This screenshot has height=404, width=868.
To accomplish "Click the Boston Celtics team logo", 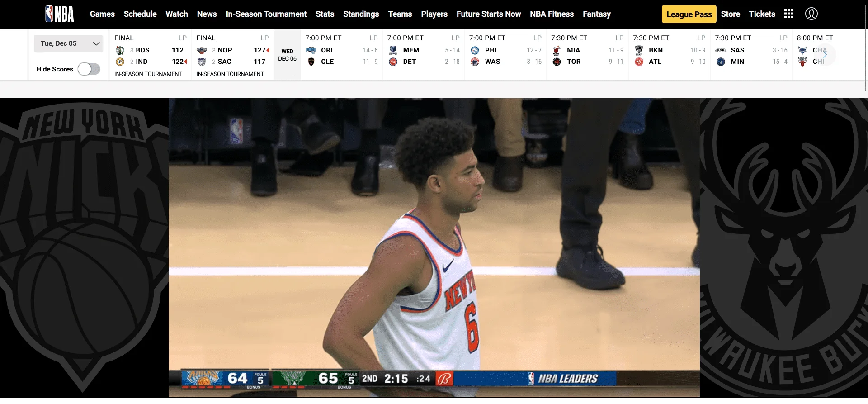I will click(120, 50).
